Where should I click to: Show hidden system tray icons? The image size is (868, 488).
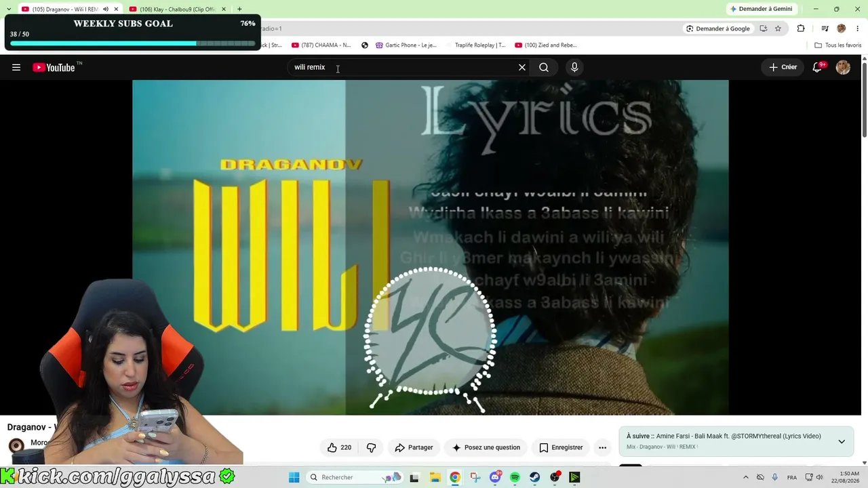tap(746, 477)
